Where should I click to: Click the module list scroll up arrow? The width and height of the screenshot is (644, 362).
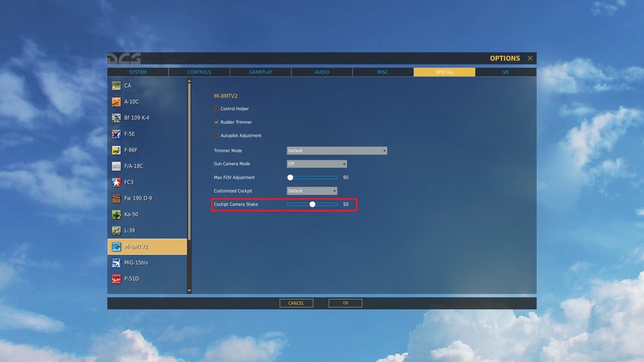(x=189, y=81)
